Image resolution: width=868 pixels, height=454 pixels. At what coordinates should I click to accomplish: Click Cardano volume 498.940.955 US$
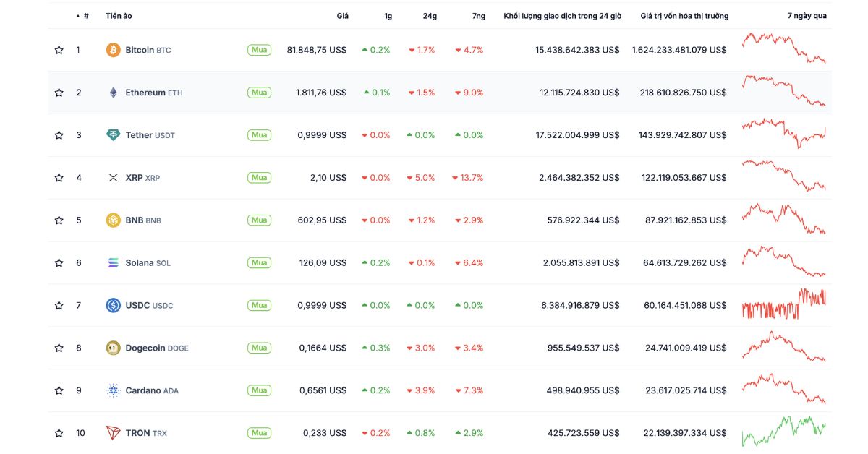click(x=583, y=390)
